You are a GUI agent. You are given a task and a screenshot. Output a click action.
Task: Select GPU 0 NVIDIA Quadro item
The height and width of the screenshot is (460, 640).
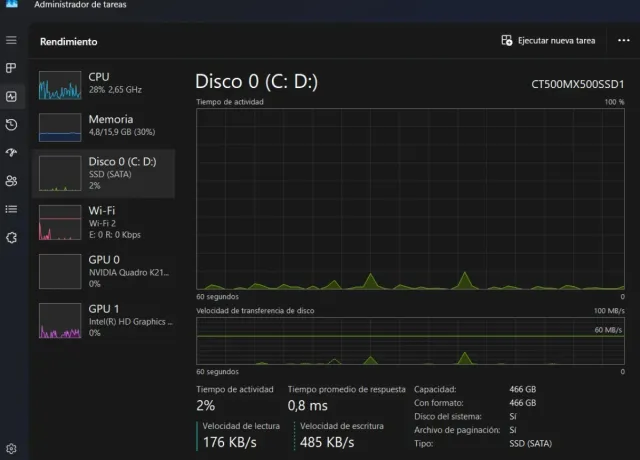[104, 272]
